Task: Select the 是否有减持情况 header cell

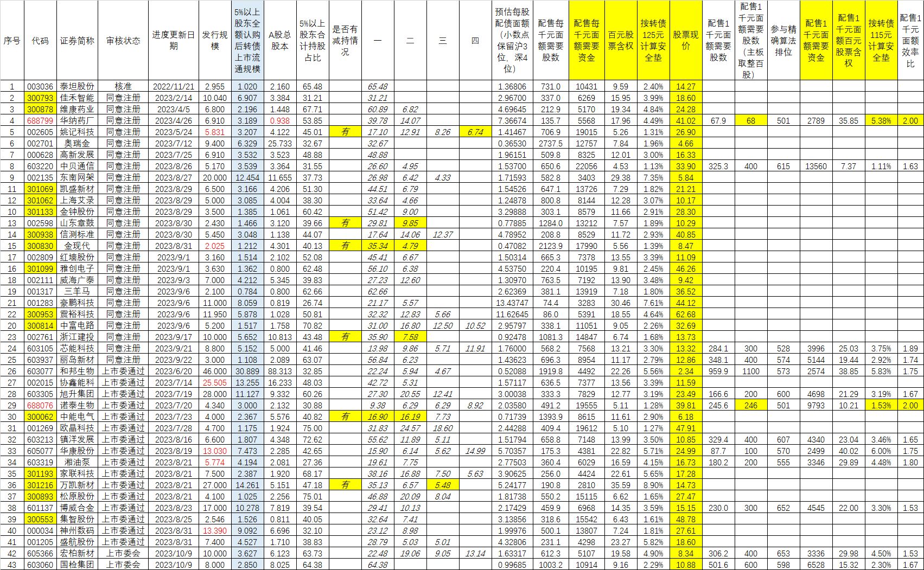Action: click(x=345, y=41)
